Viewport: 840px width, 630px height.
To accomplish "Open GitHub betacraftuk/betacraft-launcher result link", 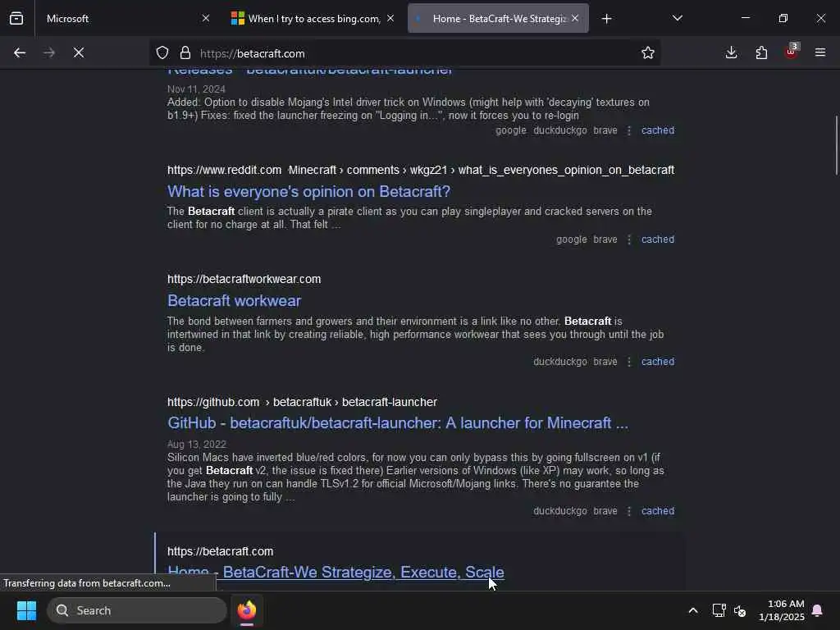I will tap(398, 422).
